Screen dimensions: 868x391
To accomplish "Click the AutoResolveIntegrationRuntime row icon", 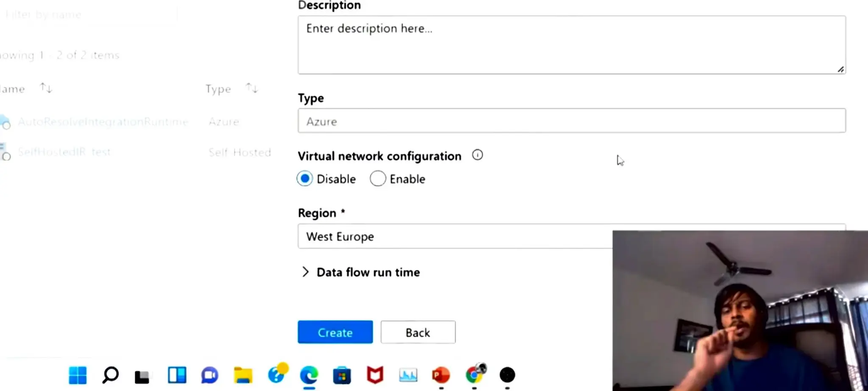I will click(5, 122).
